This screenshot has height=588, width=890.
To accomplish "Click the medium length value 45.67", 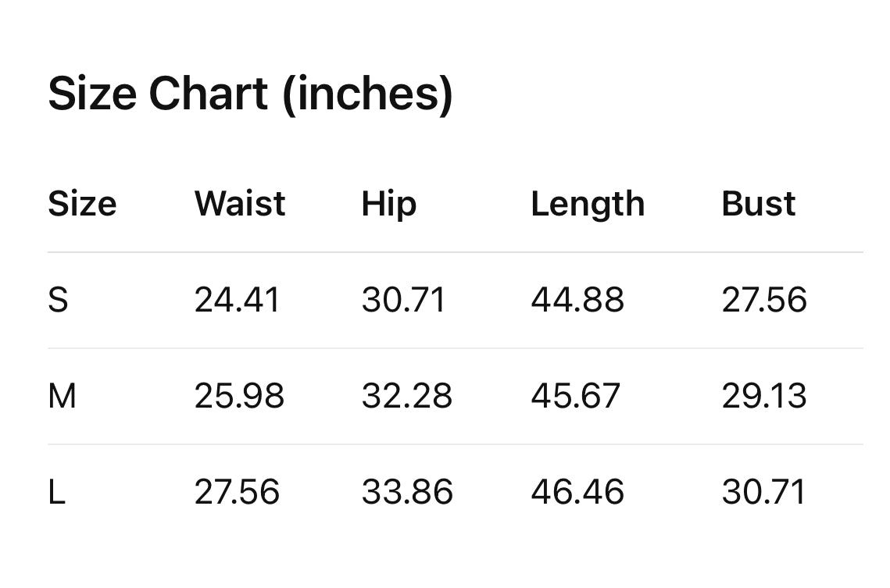I will (575, 396).
